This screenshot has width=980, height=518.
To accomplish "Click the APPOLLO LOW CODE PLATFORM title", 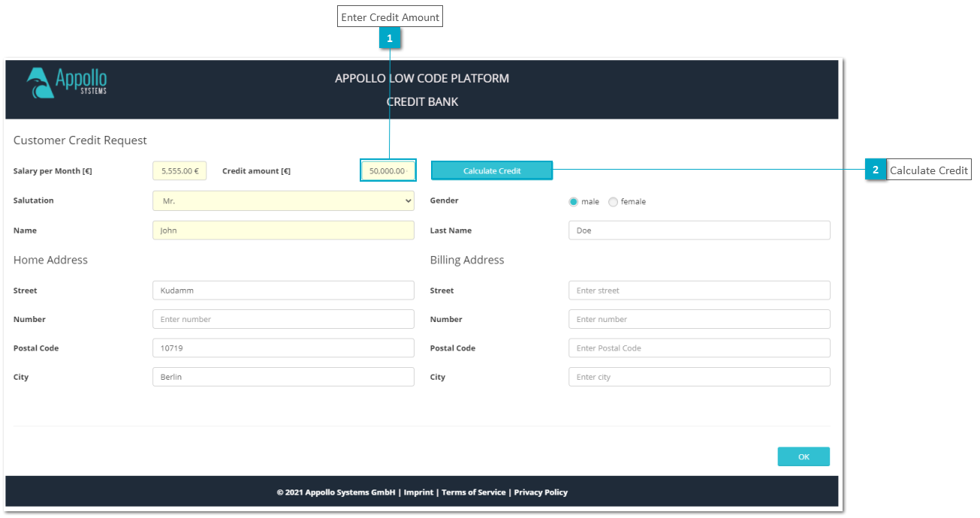I will [x=422, y=78].
